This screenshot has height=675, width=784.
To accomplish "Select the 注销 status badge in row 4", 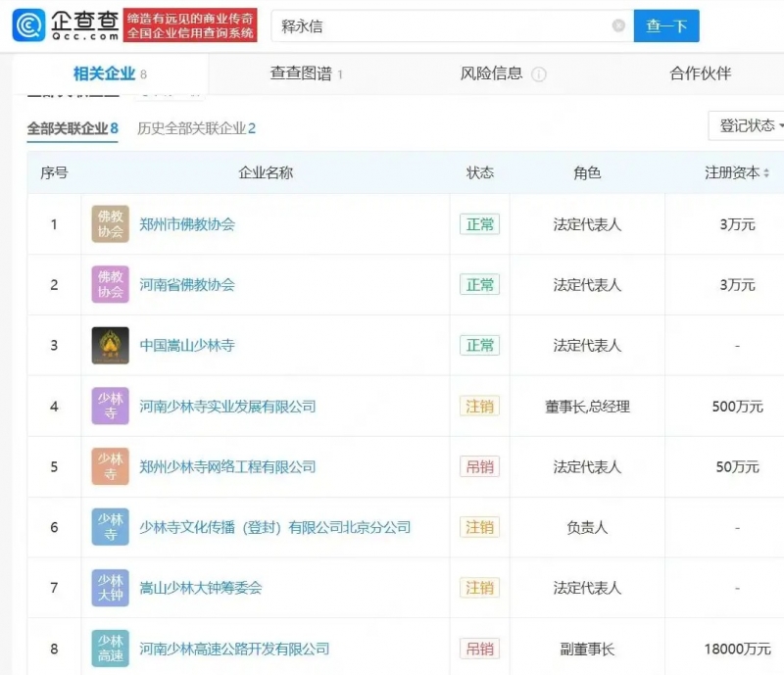I will coord(480,407).
